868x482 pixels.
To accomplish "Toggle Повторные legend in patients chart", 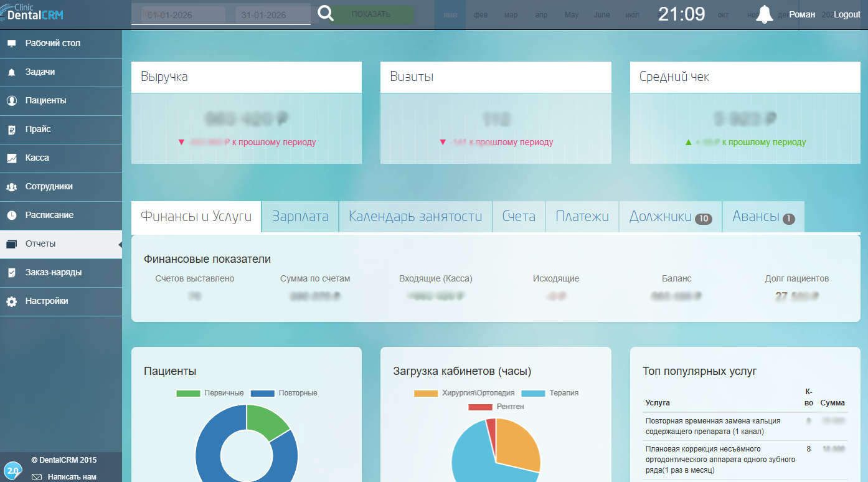I will coord(262,393).
